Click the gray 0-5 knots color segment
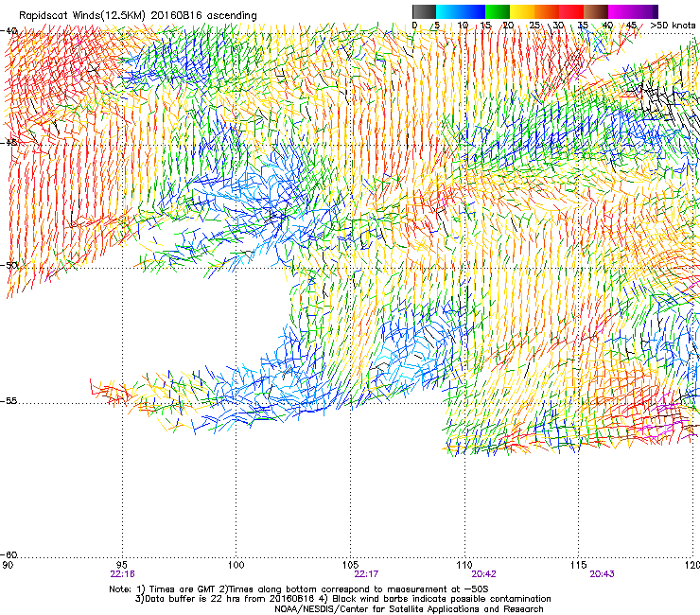This screenshot has height=615, width=700. (x=424, y=11)
